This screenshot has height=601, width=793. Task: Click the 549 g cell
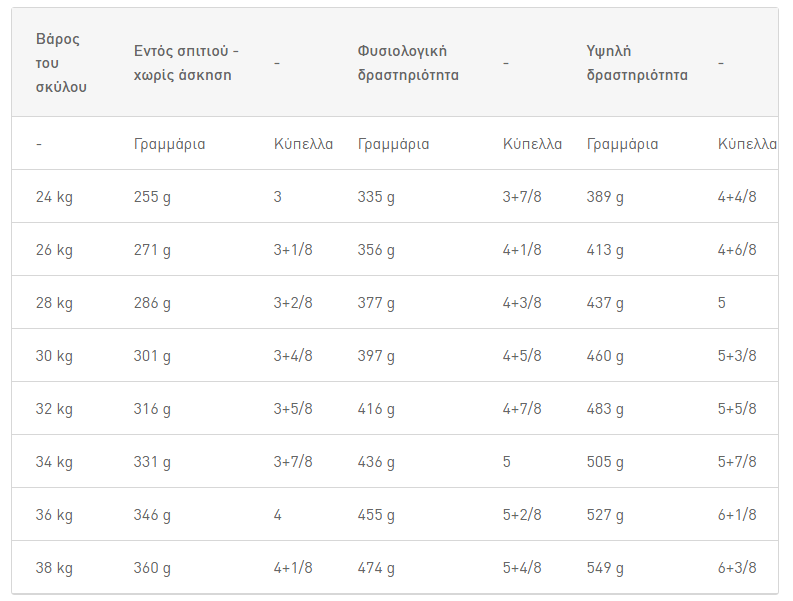pos(605,568)
